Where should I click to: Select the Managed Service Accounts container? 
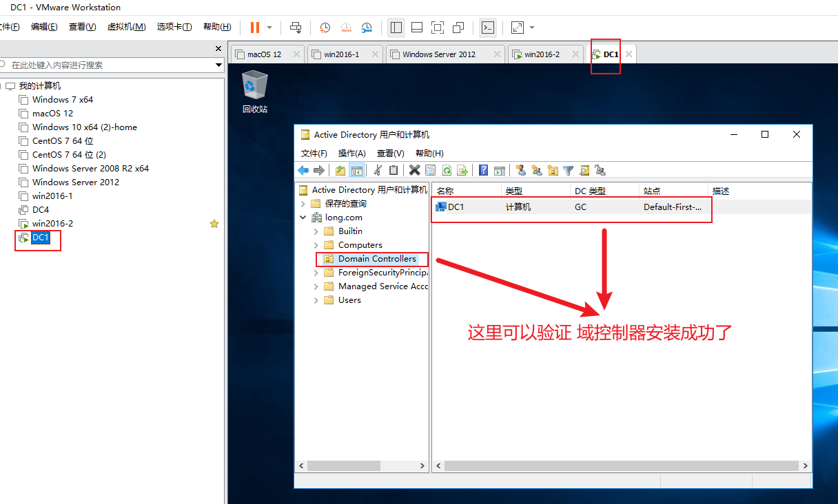coord(382,286)
